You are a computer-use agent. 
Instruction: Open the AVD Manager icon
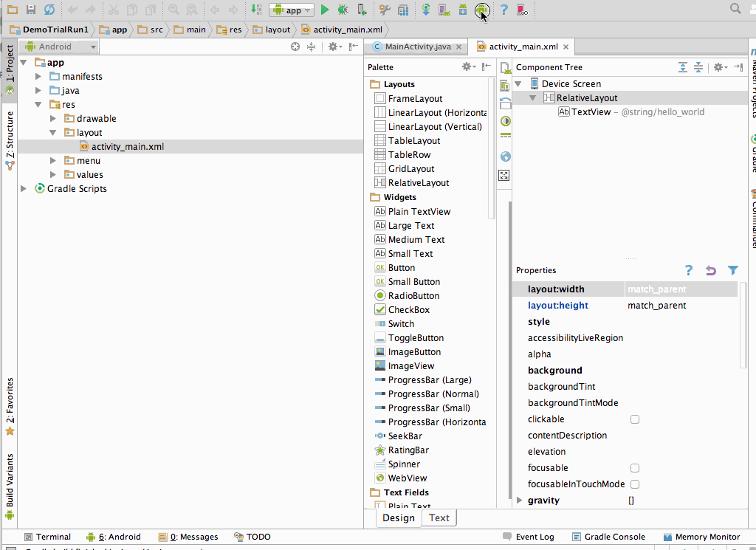coord(444,9)
